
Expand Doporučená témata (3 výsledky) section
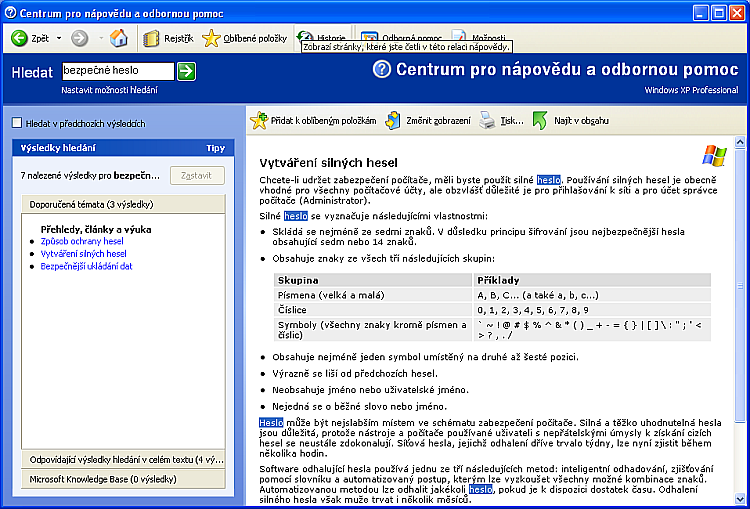pyautogui.click(x=123, y=204)
